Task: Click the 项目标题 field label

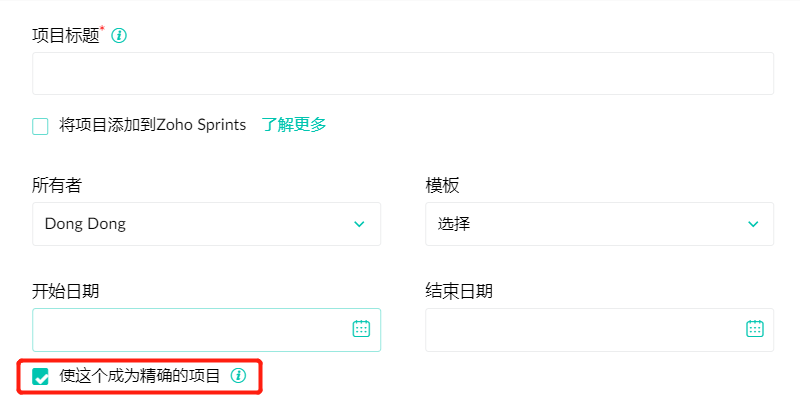Action: pos(66,36)
